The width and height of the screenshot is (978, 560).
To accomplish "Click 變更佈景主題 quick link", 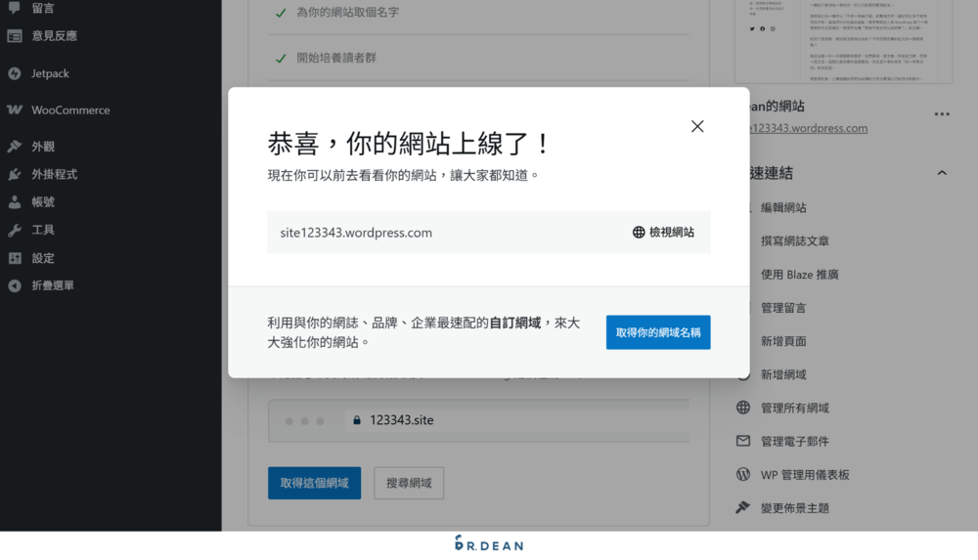I will point(794,508).
